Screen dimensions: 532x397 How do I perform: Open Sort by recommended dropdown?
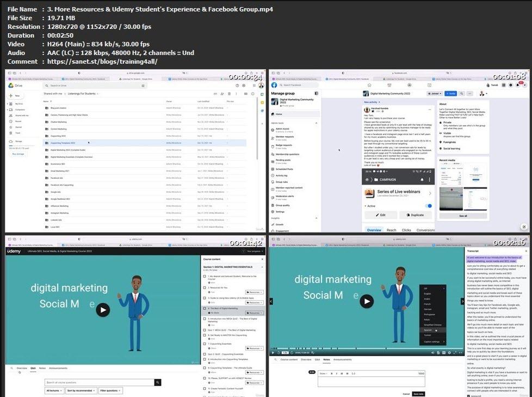point(81,390)
